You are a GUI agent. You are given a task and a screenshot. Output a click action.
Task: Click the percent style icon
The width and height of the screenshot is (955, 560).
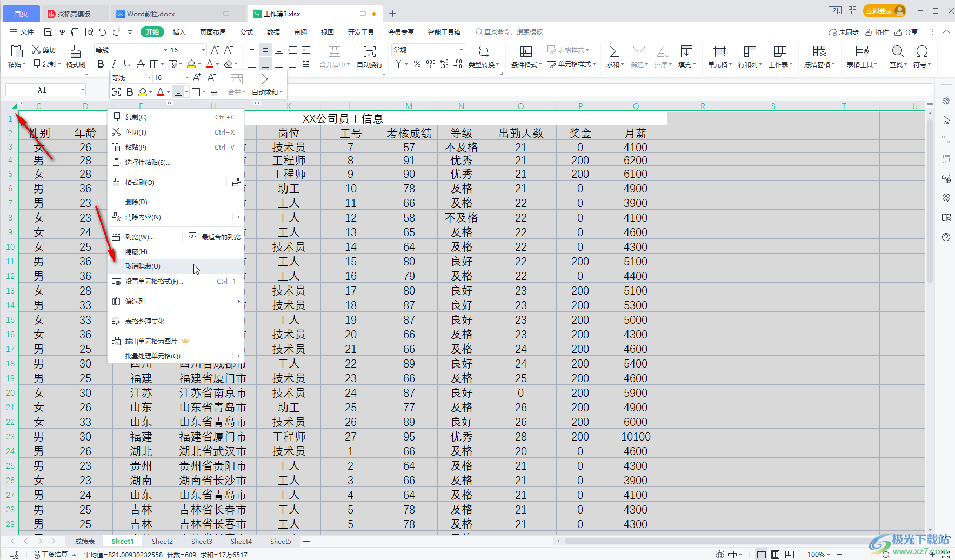417,64
